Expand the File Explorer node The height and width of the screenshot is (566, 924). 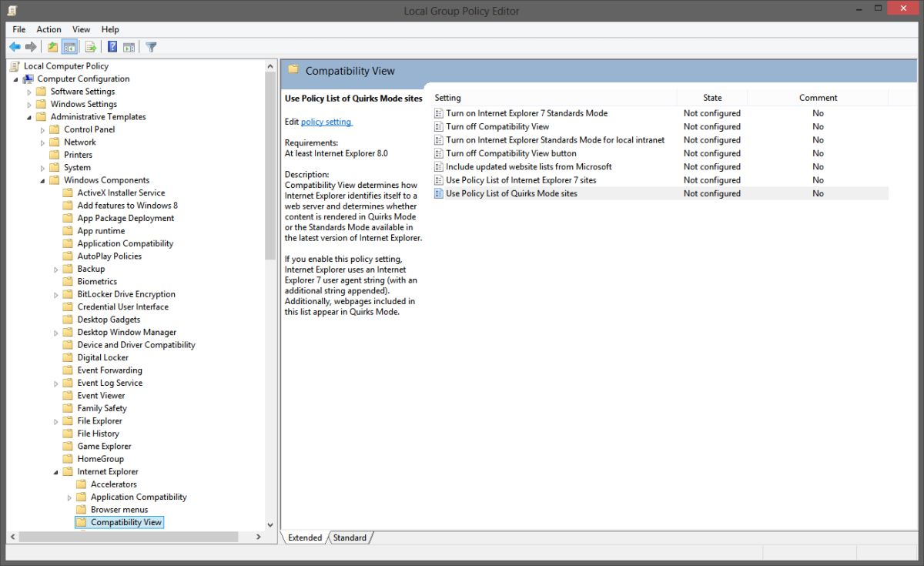point(56,421)
